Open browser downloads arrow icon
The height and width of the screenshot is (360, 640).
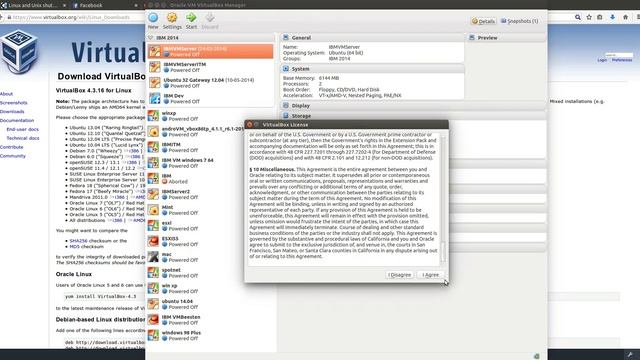(612, 17)
